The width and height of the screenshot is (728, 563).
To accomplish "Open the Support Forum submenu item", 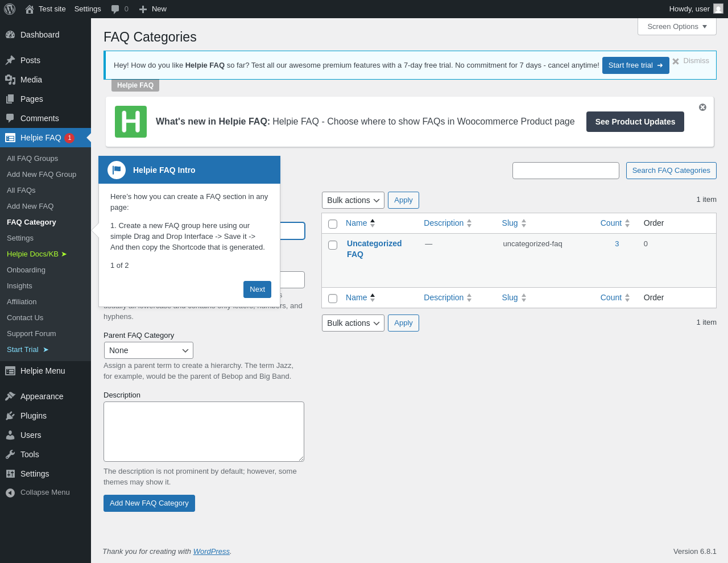I will pyautogui.click(x=31, y=334).
